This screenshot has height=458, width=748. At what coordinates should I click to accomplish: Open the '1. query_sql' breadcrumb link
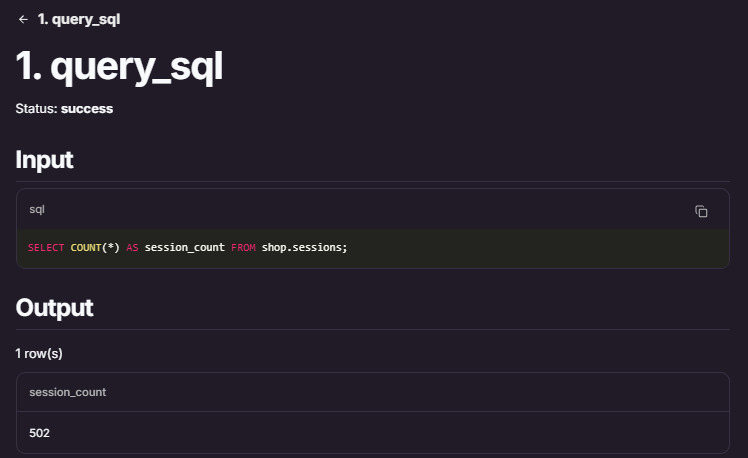pos(79,20)
